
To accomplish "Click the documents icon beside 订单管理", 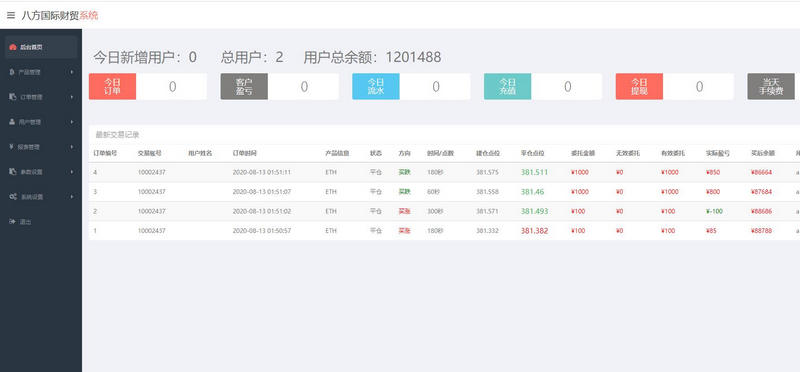I will coord(13,96).
